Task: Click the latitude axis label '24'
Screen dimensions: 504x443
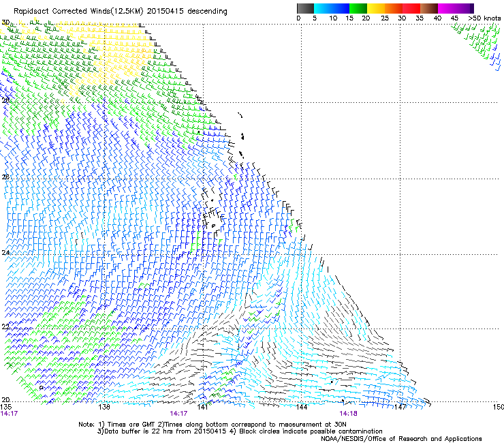Action: point(5,253)
